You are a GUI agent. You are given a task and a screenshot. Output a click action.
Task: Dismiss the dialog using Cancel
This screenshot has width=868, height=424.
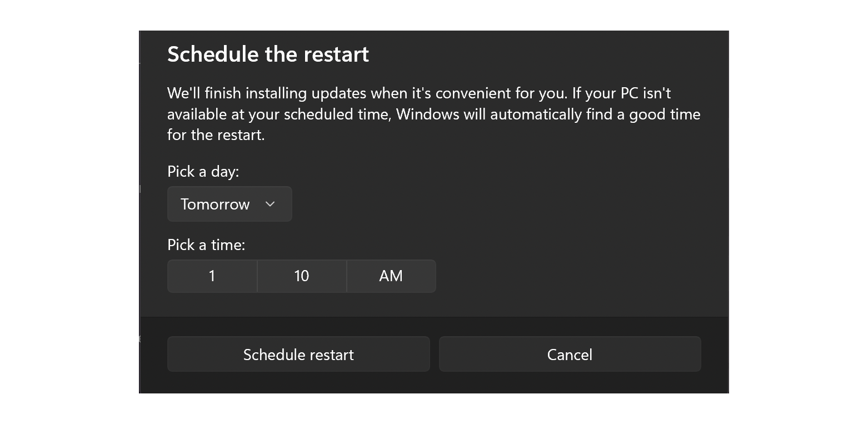(x=570, y=354)
